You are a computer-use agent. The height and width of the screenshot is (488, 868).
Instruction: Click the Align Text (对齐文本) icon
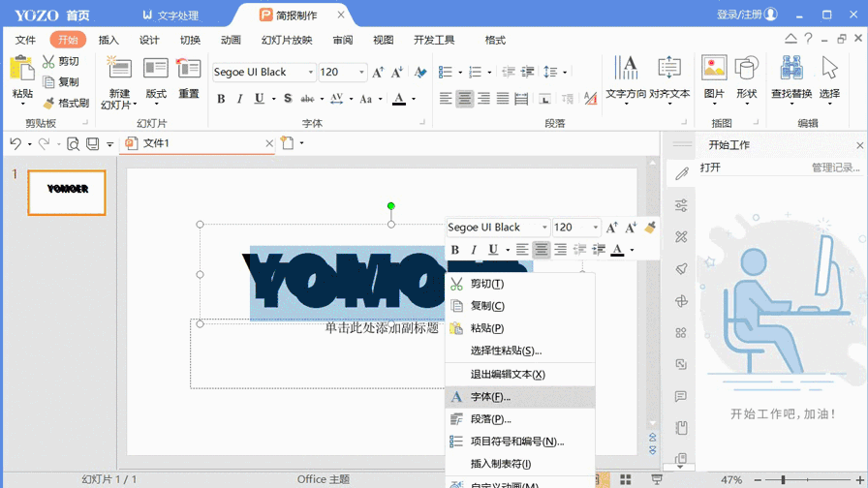pyautogui.click(x=669, y=69)
